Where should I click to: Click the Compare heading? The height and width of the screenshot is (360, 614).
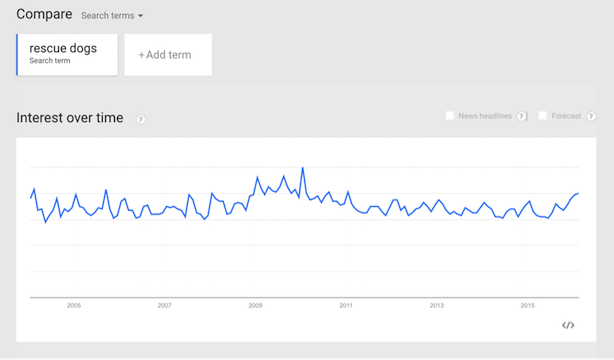[x=44, y=14]
